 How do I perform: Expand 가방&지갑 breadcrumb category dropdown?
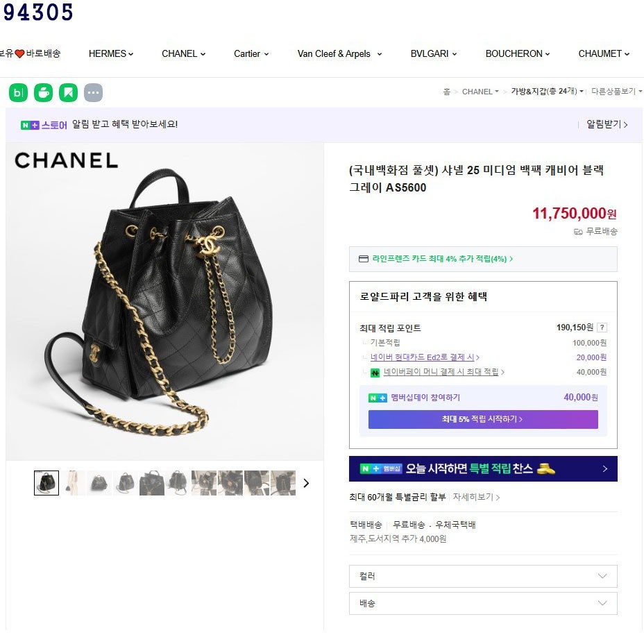coord(547,91)
